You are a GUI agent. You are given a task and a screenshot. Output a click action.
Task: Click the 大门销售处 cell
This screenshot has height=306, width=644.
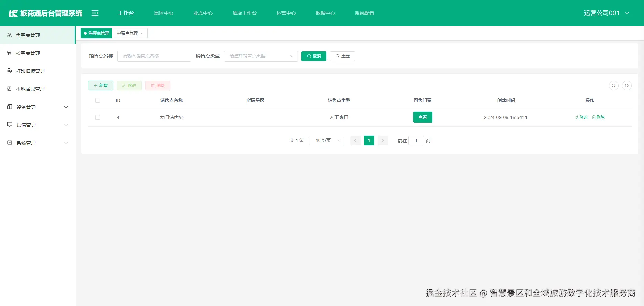[x=171, y=117]
